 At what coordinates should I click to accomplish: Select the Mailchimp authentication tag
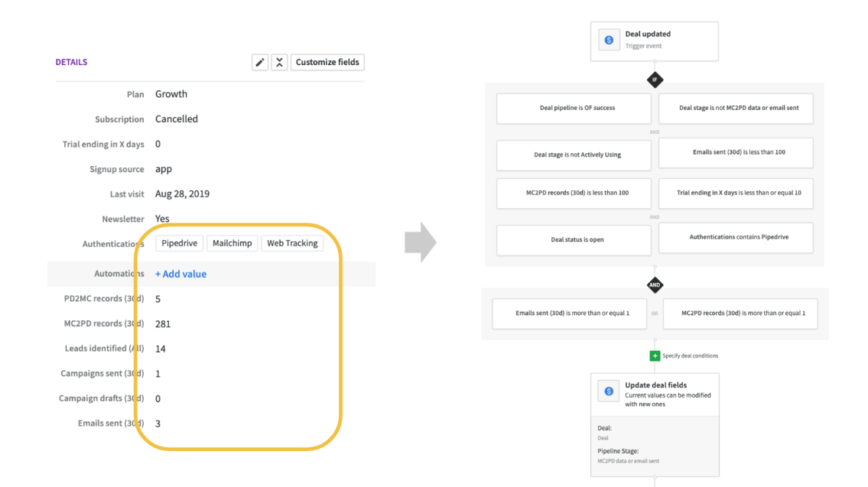232,243
